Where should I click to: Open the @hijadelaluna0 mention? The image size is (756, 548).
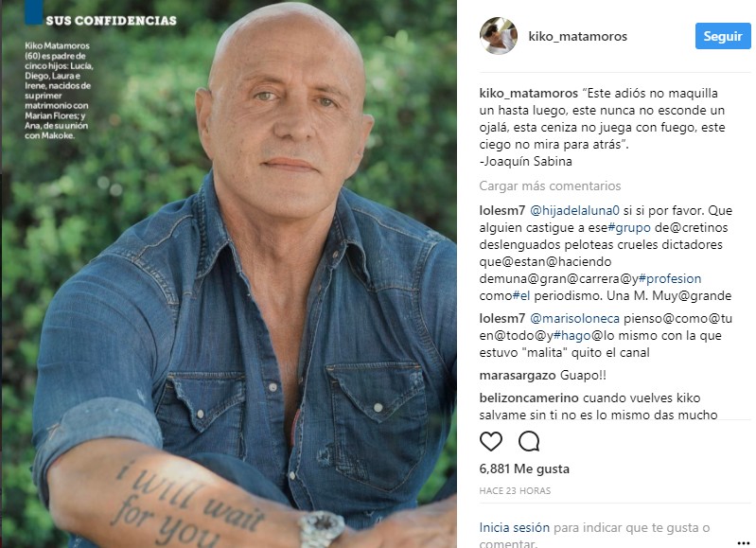pos(574,211)
